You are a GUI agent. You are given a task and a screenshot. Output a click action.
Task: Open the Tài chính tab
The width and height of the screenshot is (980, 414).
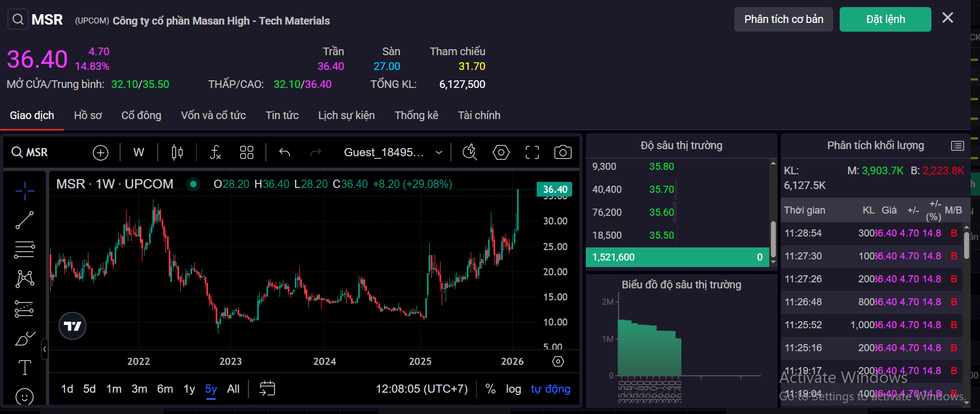[x=479, y=115]
